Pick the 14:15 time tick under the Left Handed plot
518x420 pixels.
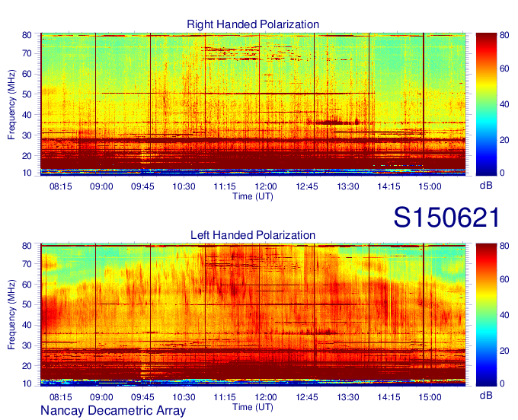coord(388,397)
